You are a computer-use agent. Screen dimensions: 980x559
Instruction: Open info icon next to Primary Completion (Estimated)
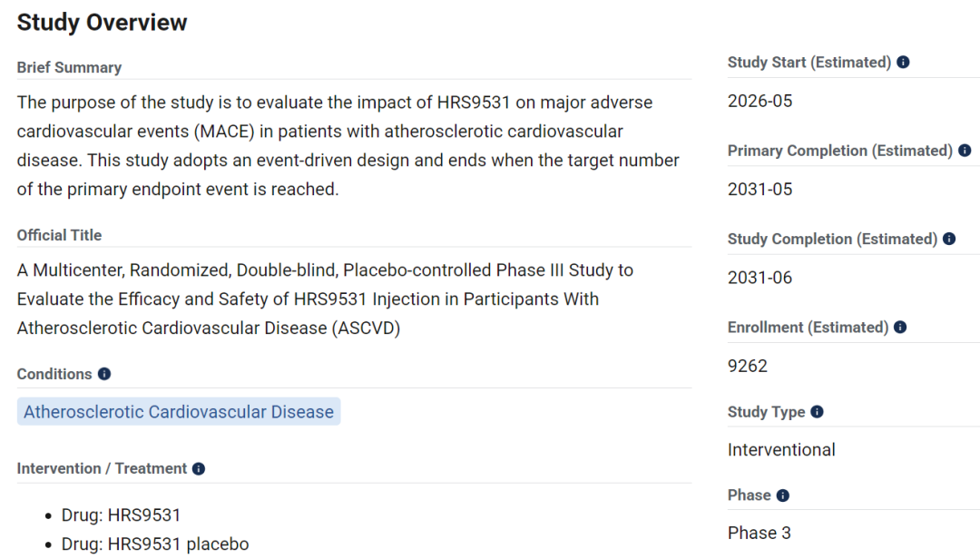[x=965, y=151]
